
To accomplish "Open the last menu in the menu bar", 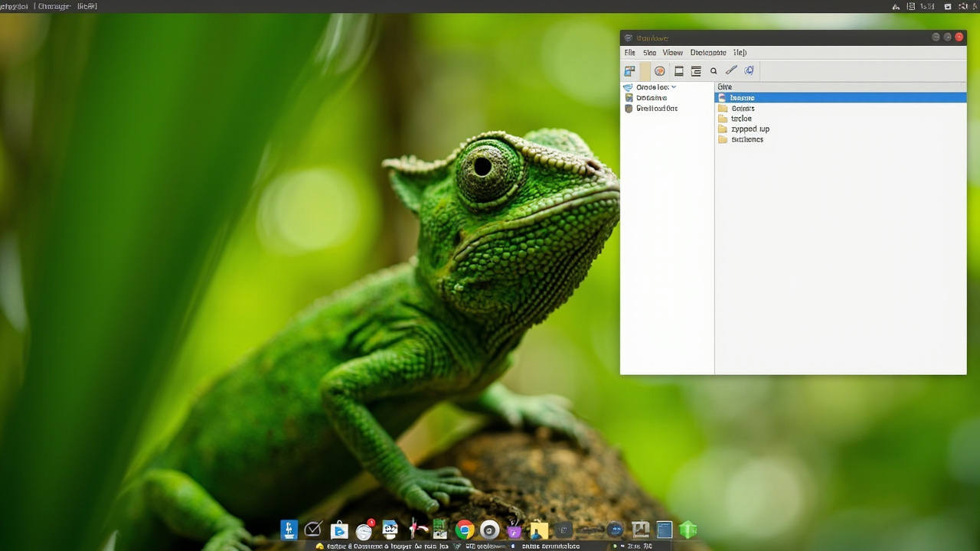I will [740, 53].
